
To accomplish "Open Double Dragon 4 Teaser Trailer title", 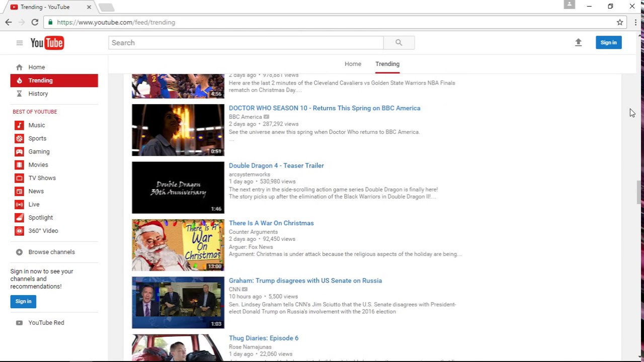I will 276,165.
